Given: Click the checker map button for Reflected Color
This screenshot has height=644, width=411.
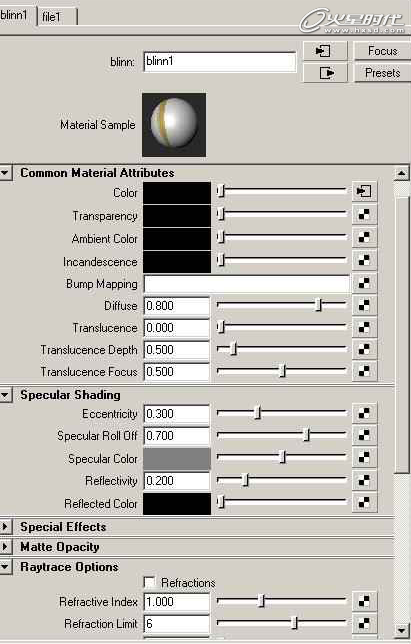Looking at the screenshot, I should (x=364, y=503).
